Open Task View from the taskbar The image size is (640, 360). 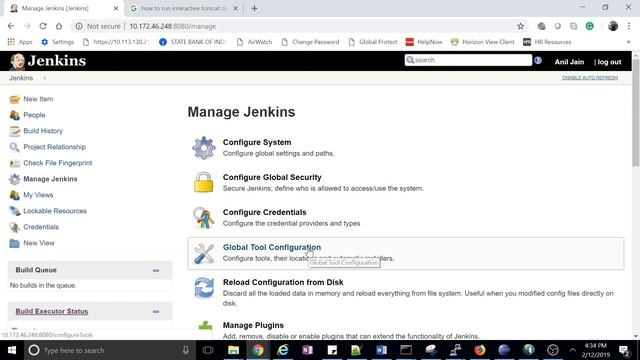[208, 350]
